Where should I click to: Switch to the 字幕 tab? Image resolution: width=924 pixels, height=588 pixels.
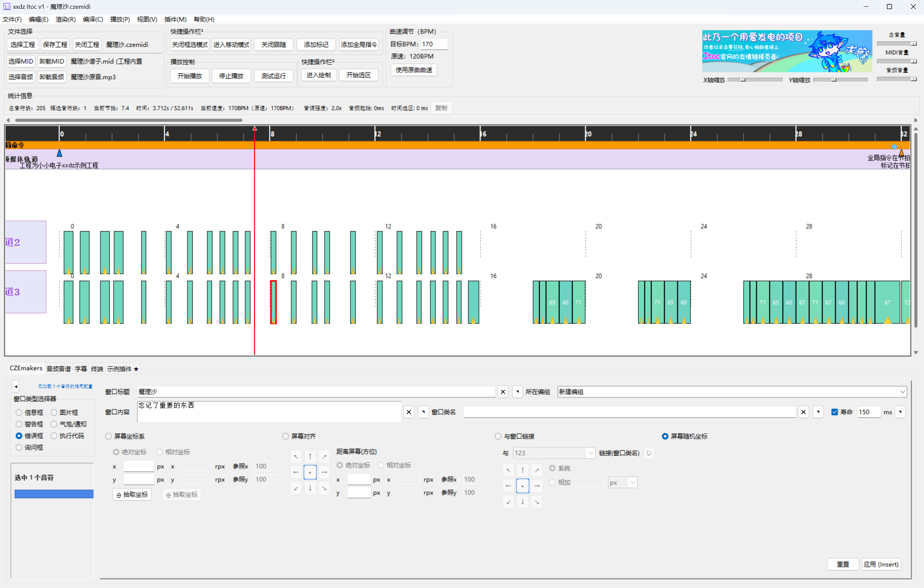click(x=81, y=369)
